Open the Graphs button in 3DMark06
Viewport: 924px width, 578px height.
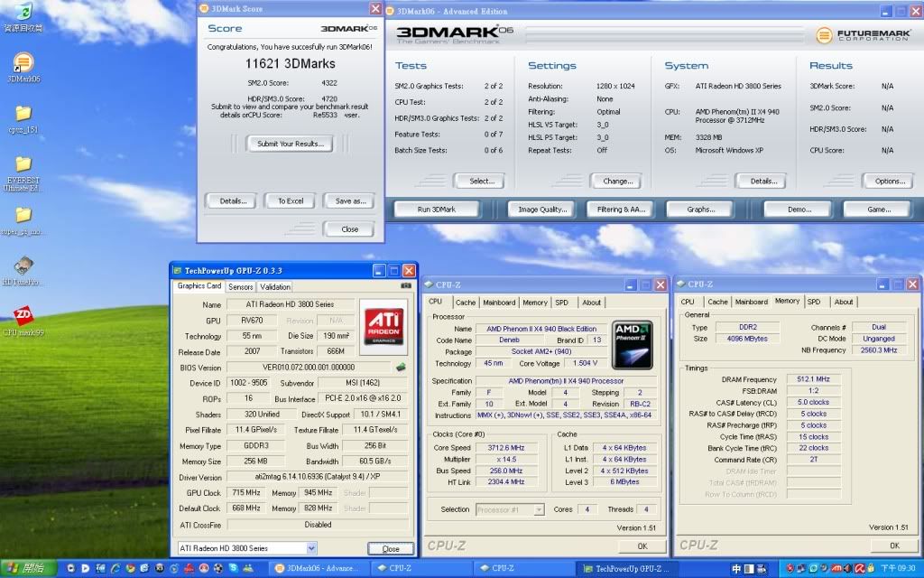pyautogui.click(x=700, y=210)
